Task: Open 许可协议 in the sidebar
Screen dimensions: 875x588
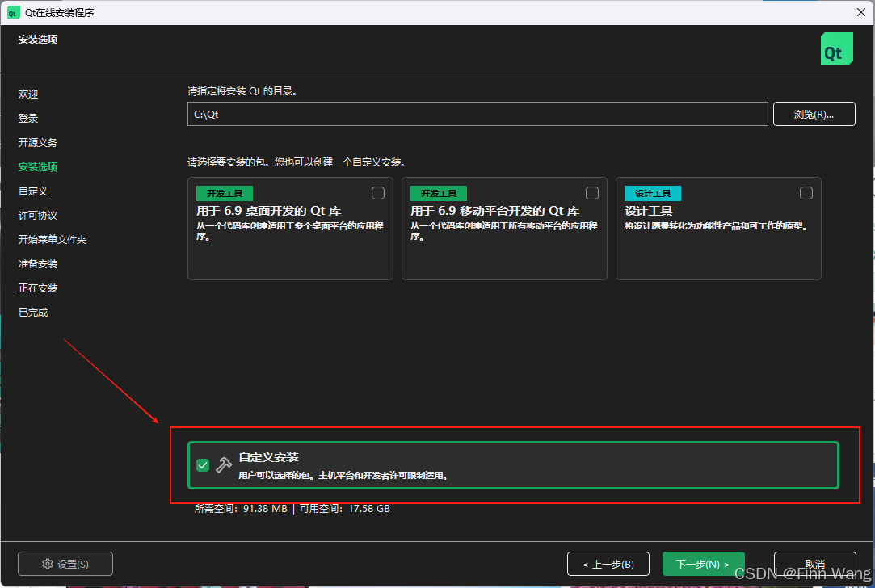Action: 38,216
